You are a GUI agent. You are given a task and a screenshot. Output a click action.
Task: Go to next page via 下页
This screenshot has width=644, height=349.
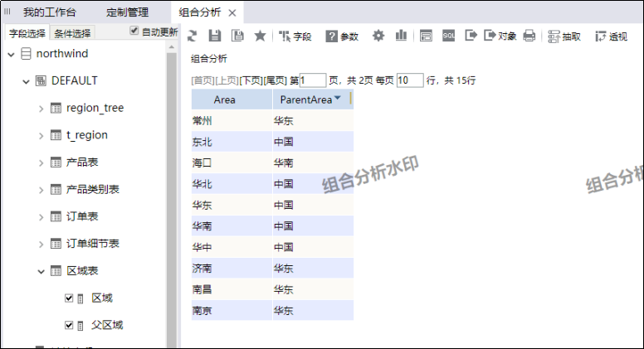(x=251, y=80)
